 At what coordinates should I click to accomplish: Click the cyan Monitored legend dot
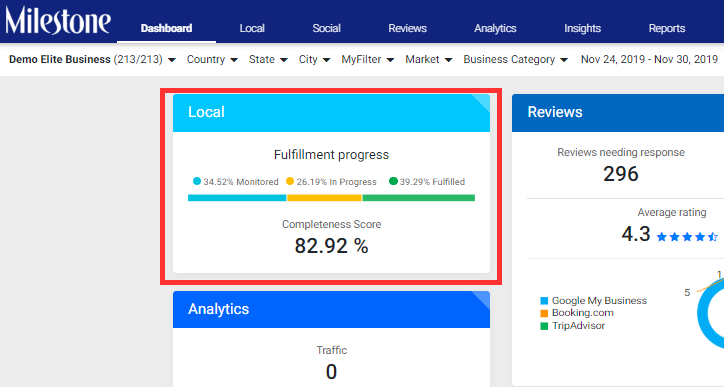(x=197, y=181)
